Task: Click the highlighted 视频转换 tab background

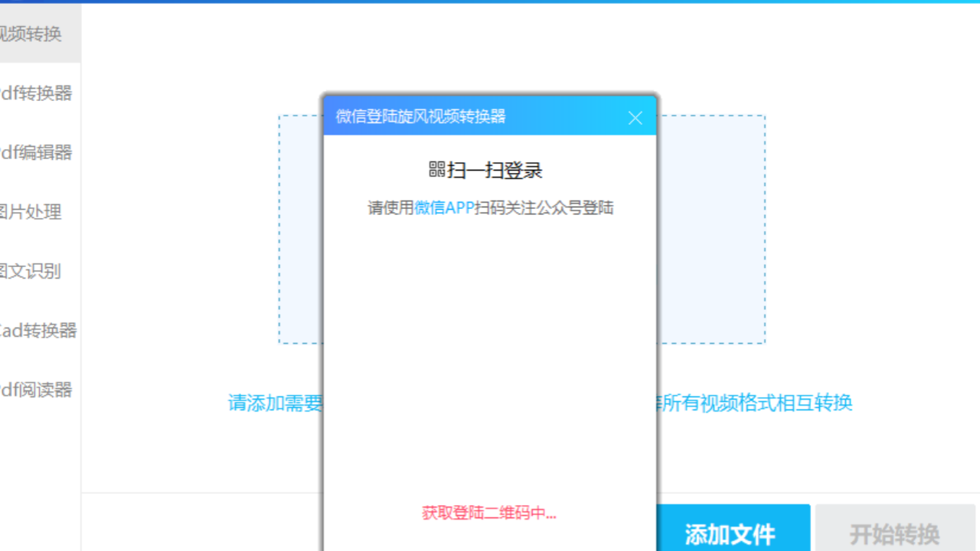Action: (40, 34)
